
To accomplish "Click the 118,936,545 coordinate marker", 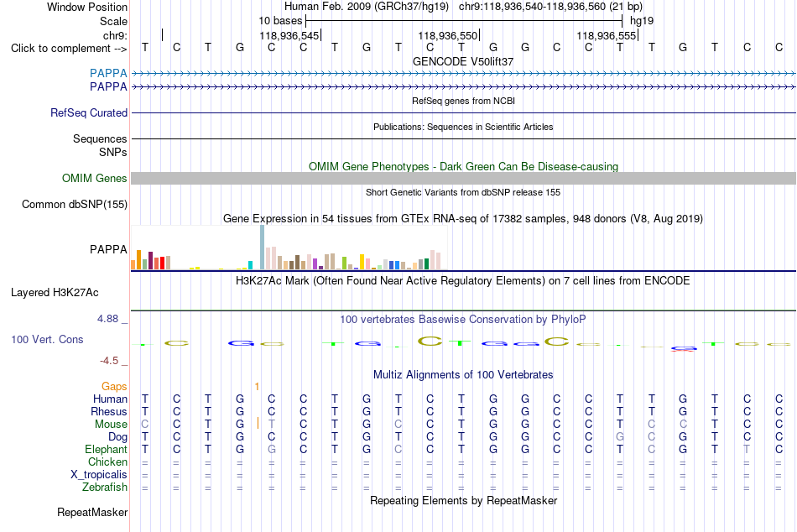I will (289, 35).
